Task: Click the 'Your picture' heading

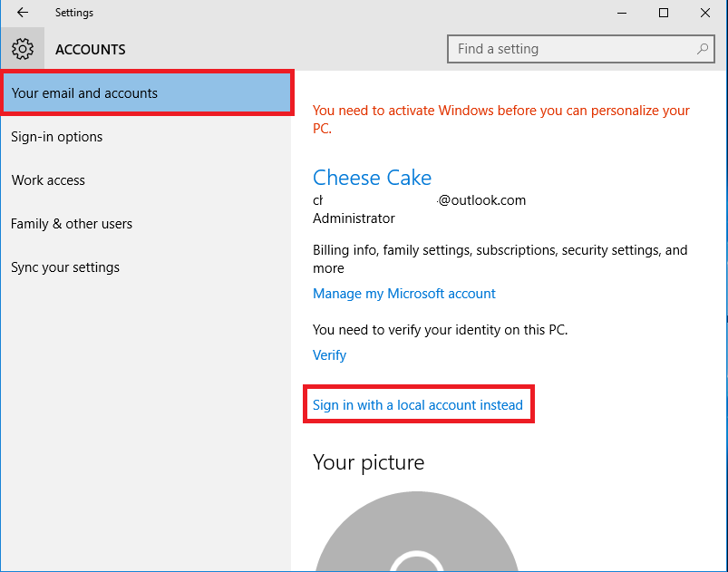Action: (x=369, y=462)
